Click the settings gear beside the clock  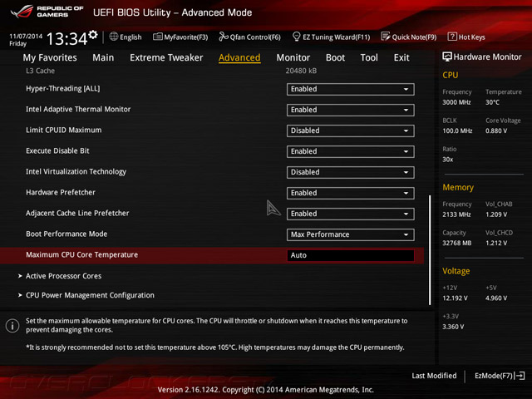pyautogui.click(x=93, y=35)
